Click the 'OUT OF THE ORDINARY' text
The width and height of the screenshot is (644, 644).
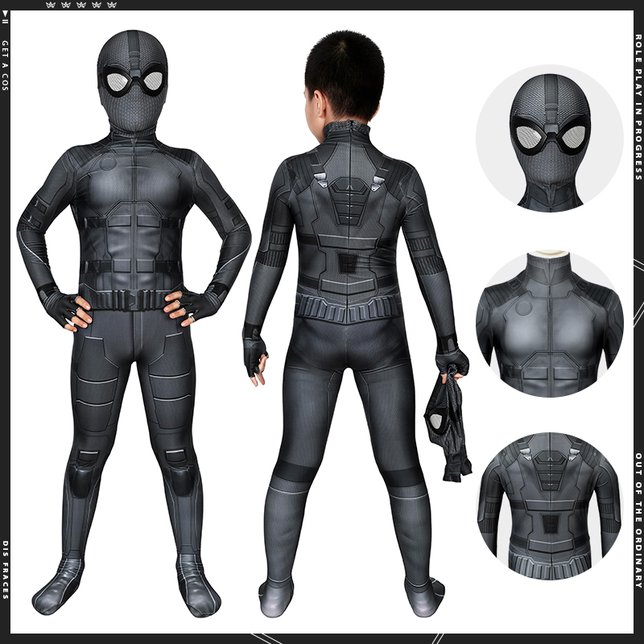638,520
